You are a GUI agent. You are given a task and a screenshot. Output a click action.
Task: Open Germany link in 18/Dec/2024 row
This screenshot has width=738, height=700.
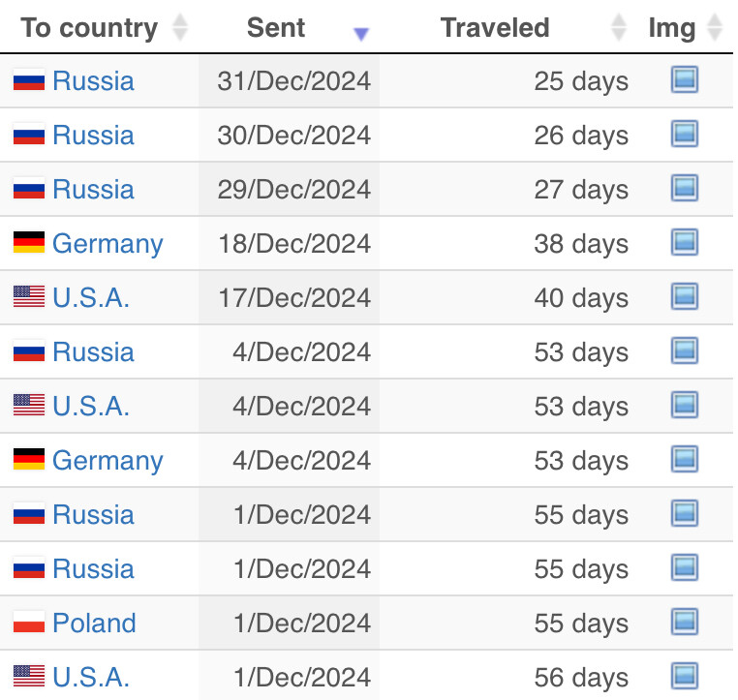coord(108,243)
